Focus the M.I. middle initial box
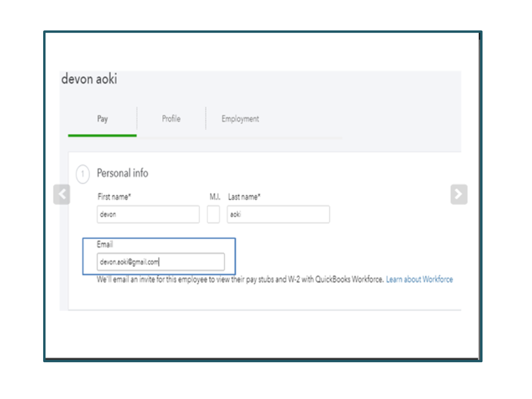 click(213, 215)
